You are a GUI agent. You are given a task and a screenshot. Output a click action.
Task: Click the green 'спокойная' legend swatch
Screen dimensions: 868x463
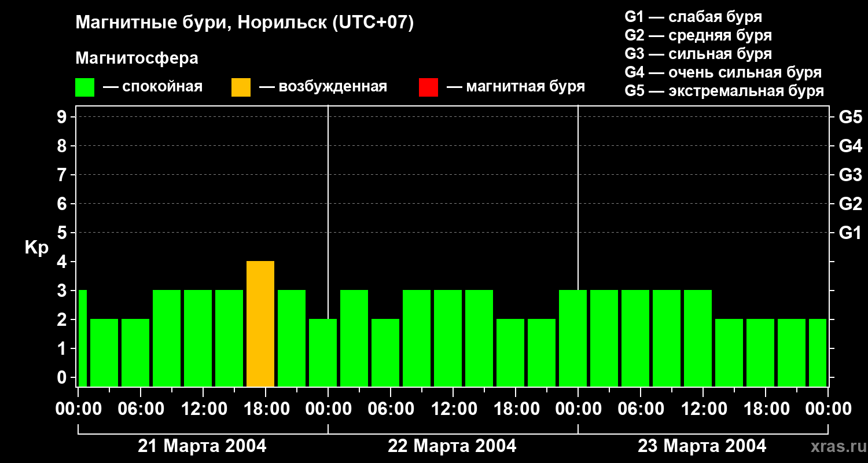(x=85, y=87)
